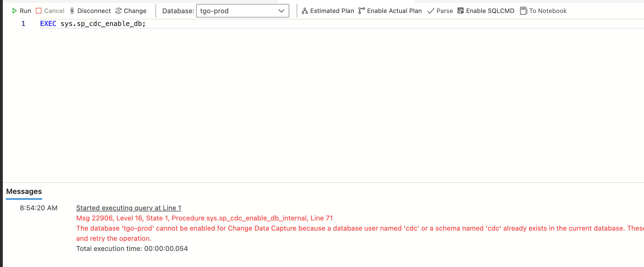Image resolution: width=644 pixels, height=267 pixels.
Task: Click the Parse checkmark icon
Action: [431, 11]
